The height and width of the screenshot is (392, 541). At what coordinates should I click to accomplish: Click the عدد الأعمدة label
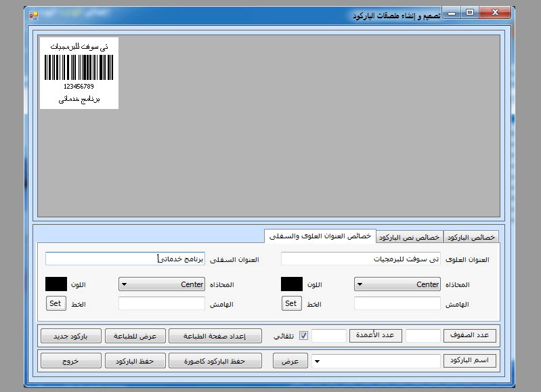coord(375,335)
